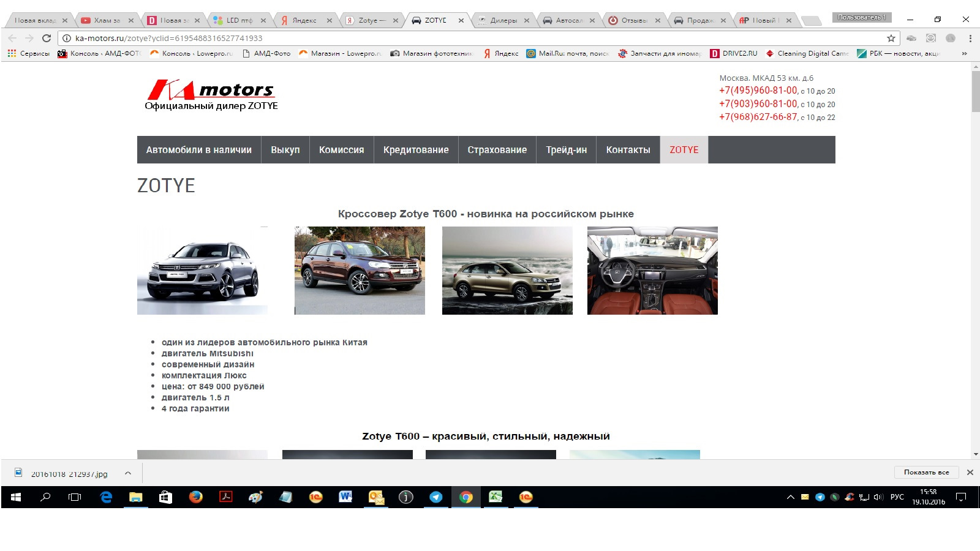Open the 'Кредитование' menu item
Viewport: 980px width, 551px height.
416,149
